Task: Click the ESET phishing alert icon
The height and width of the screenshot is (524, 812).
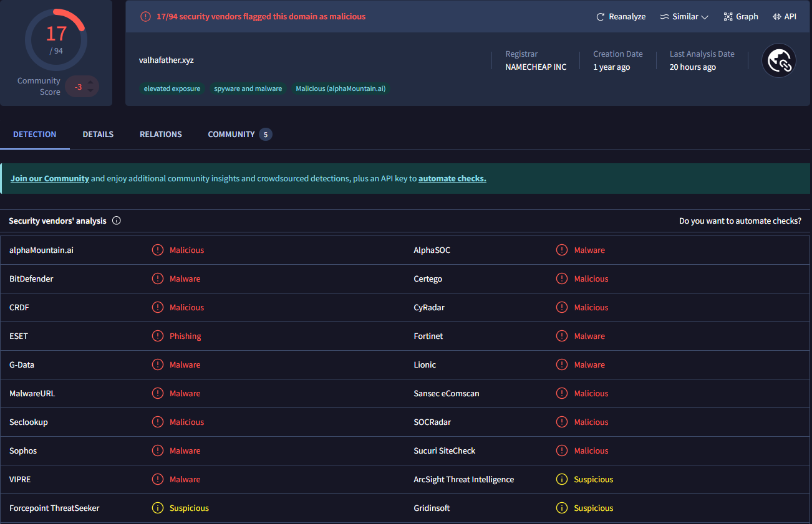Action: [x=158, y=336]
